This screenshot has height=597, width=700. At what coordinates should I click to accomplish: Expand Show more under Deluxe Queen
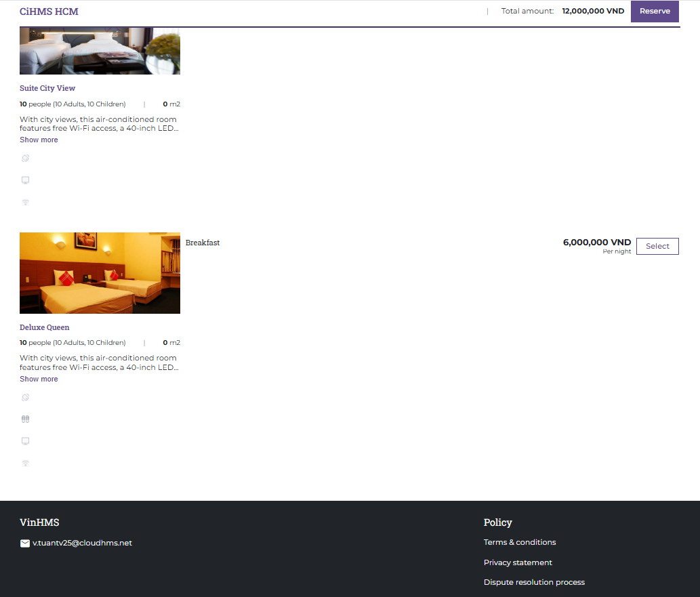click(39, 379)
